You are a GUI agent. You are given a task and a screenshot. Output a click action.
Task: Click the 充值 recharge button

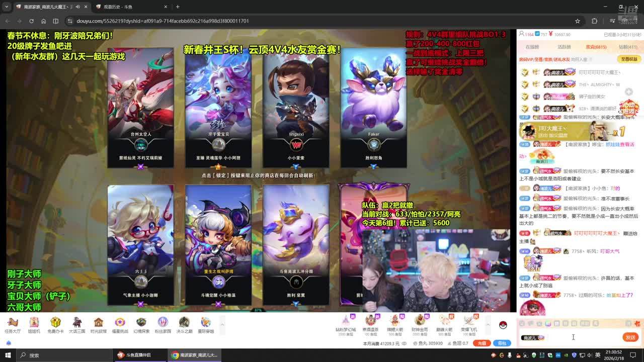click(482, 343)
